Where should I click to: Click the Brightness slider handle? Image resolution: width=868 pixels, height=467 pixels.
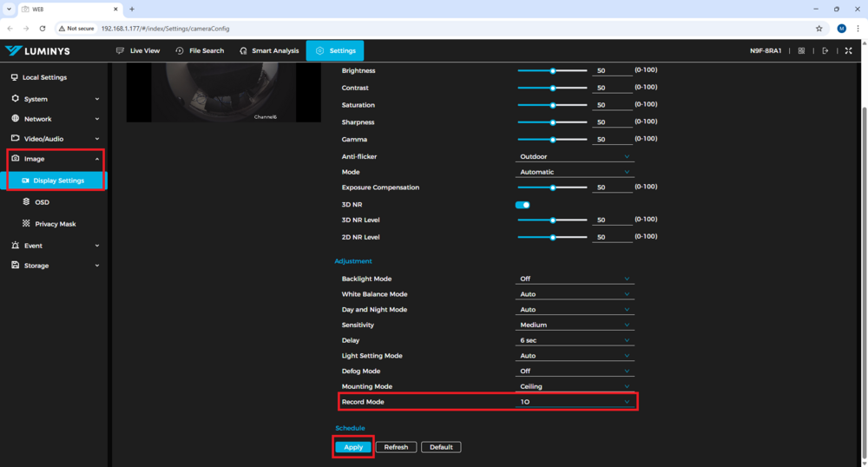click(x=553, y=71)
